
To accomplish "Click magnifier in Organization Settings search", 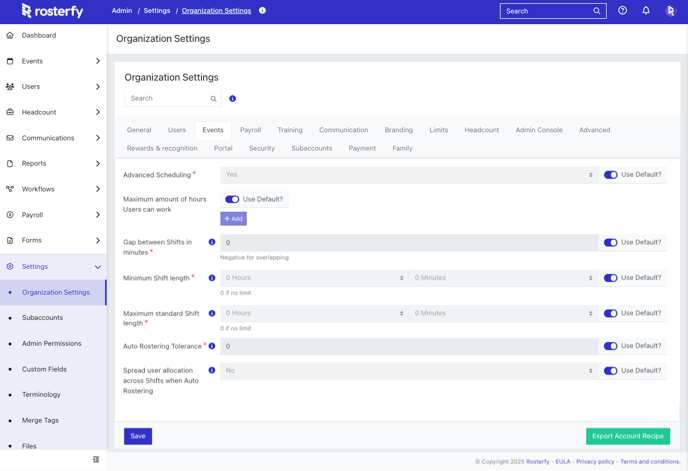I will coord(213,99).
